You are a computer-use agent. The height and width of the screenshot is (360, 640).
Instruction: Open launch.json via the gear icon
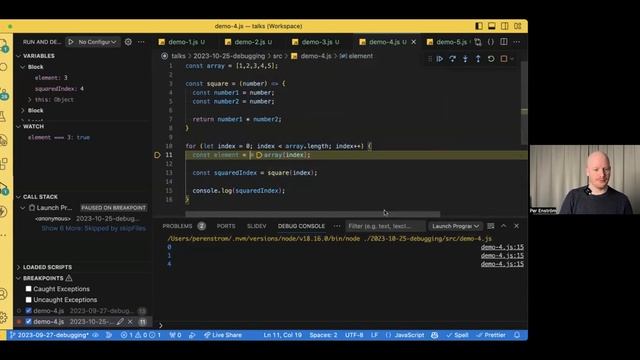pos(128,42)
